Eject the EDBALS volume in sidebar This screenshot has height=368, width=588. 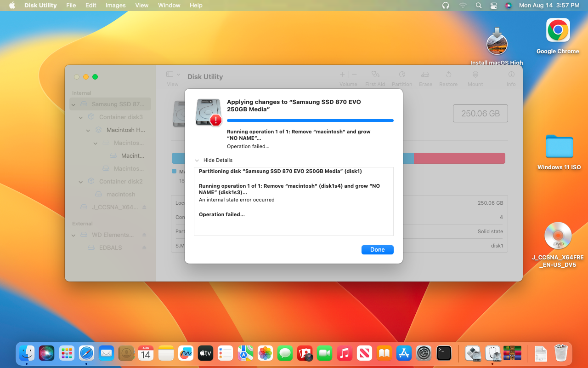(144, 247)
